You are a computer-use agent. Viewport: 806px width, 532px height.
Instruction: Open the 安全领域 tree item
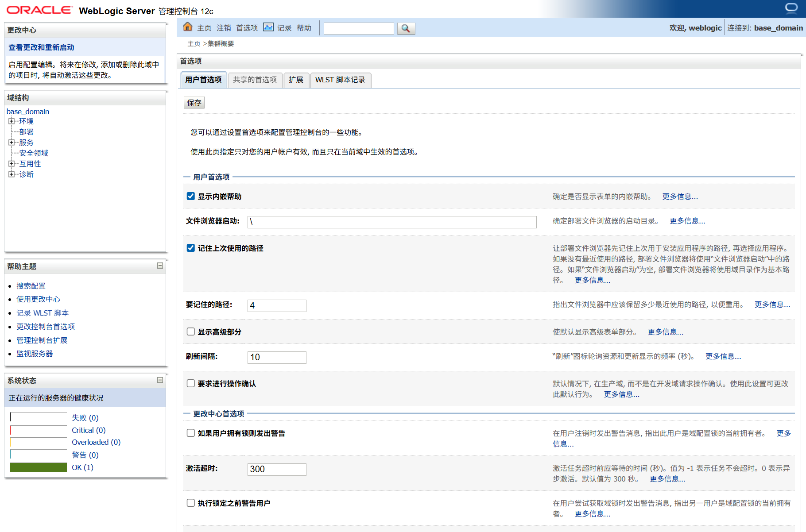point(34,153)
